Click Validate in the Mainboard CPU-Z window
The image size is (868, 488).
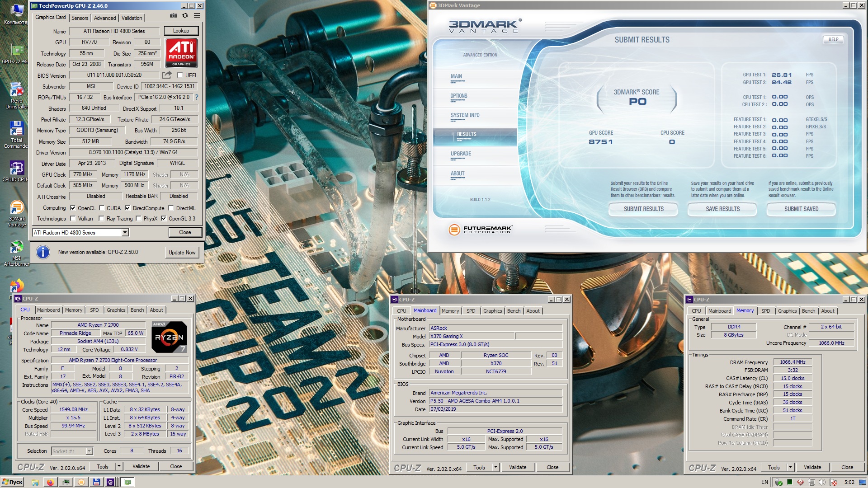[518, 467]
